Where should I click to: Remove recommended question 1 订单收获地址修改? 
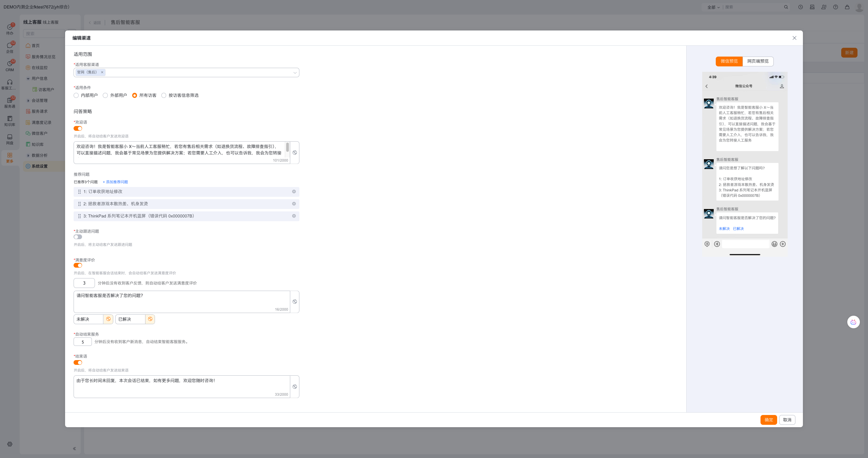tap(294, 192)
